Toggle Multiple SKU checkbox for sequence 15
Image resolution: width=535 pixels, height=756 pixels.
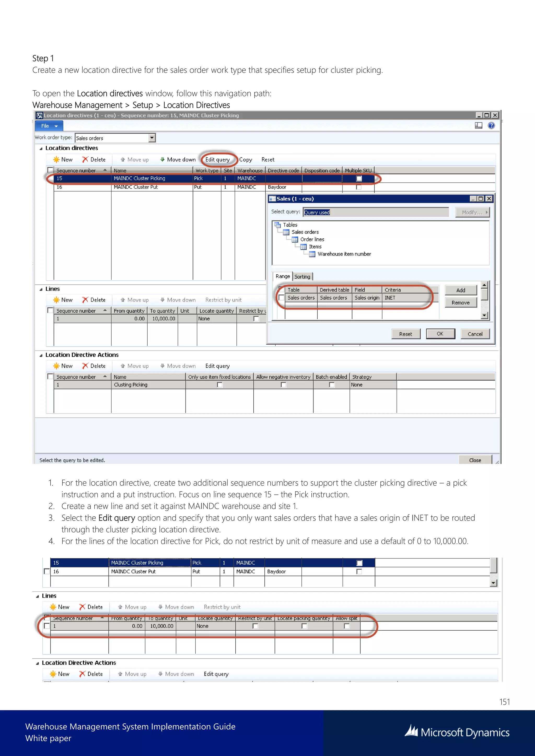359,179
